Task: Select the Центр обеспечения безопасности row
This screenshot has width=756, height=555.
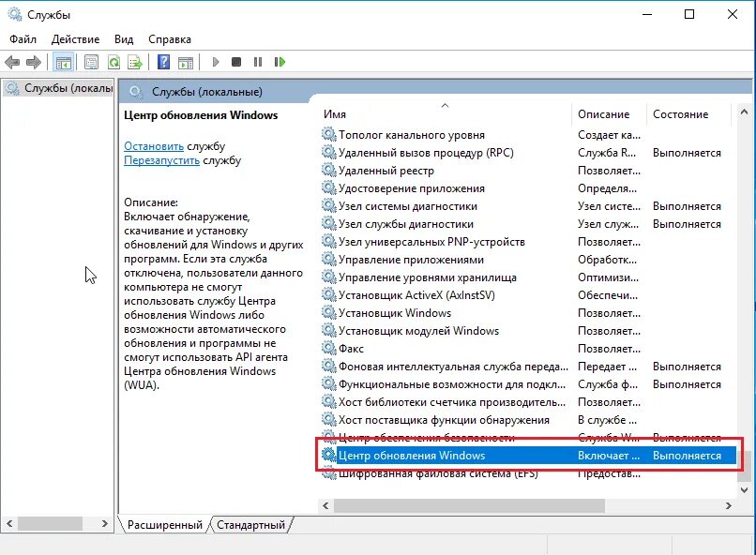Action: coord(528,438)
